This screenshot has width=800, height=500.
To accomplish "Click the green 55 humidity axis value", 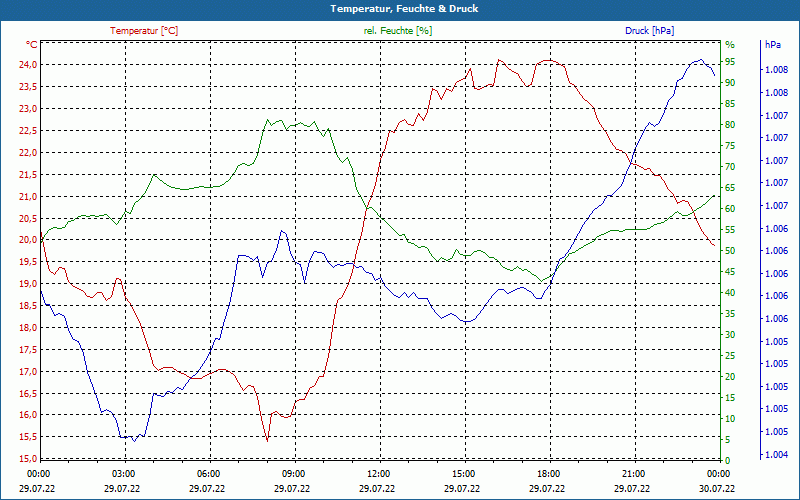I will (x=730, y=230).
